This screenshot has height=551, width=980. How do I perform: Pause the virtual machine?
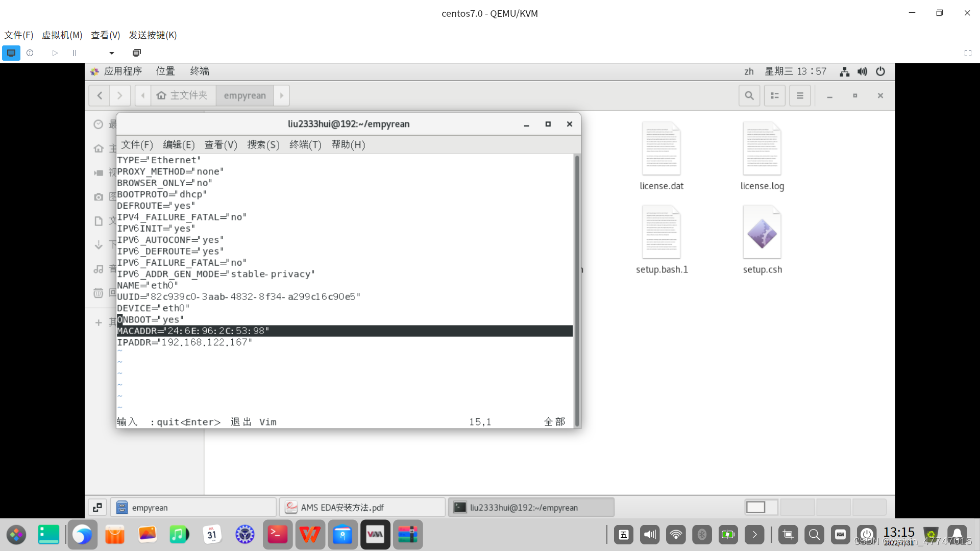[x=75, y=53]
